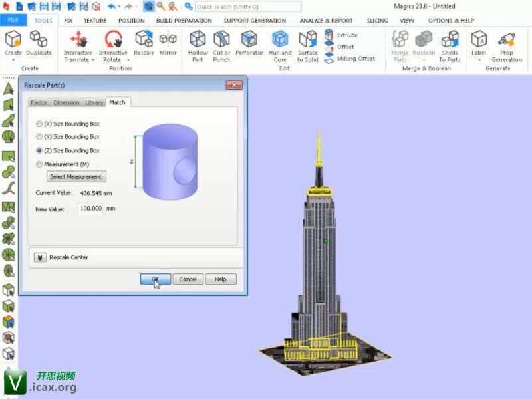This screenshot has width=532, height=399.
Task: Click the Cancel button
Action: pos(188,279)
